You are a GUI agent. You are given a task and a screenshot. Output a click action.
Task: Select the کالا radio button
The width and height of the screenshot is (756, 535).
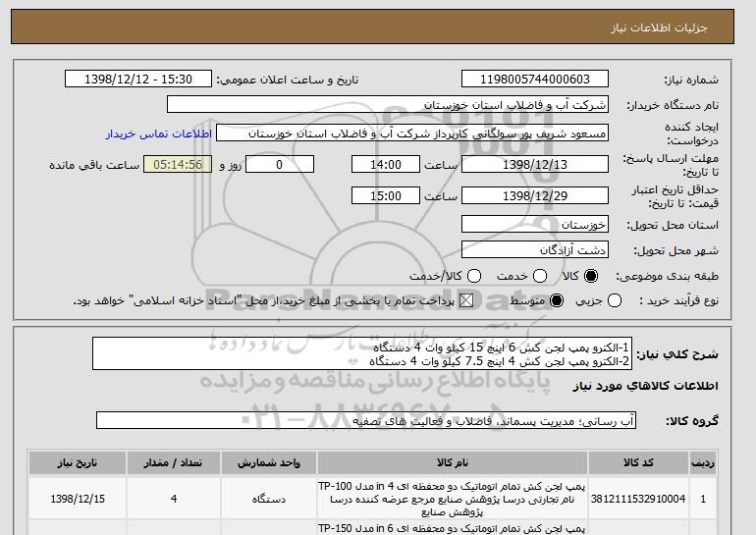(x=591, y=276)
